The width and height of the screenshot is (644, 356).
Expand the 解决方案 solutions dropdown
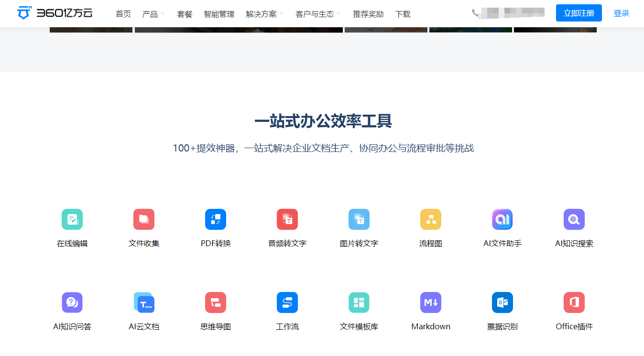point(261,14)
